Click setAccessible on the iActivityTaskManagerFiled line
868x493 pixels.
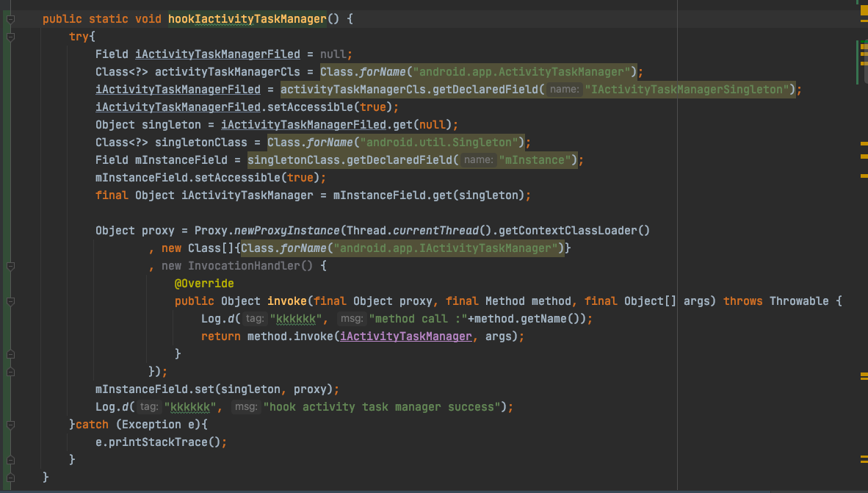pyautogui.click(x=311, y=107)
